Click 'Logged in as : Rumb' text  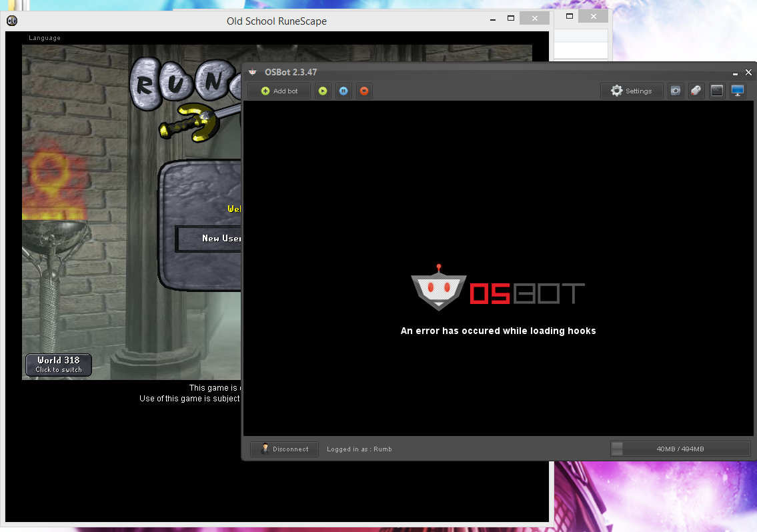tap(359, 449)
